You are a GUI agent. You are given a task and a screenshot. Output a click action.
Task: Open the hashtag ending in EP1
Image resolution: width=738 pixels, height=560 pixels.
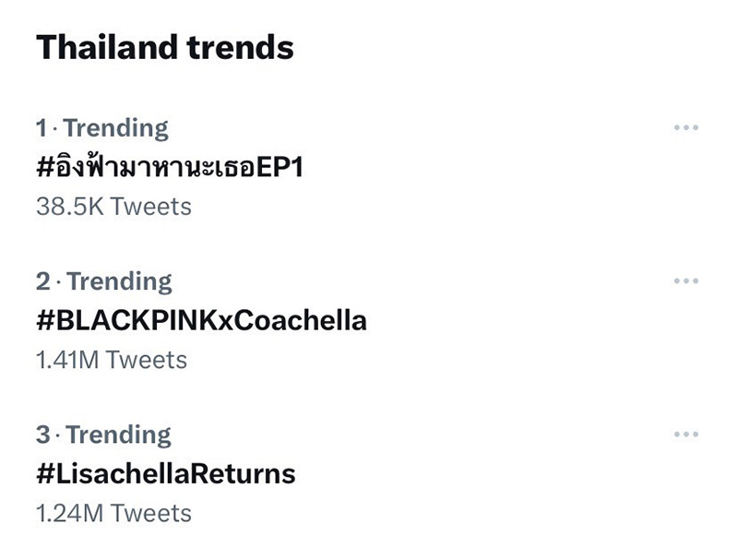click(169, 168)
